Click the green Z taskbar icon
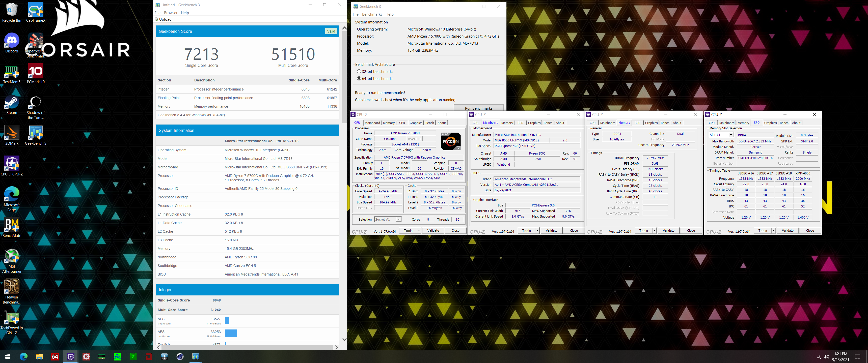The width and height of the screenshot is (868, 363). point(133,357)
